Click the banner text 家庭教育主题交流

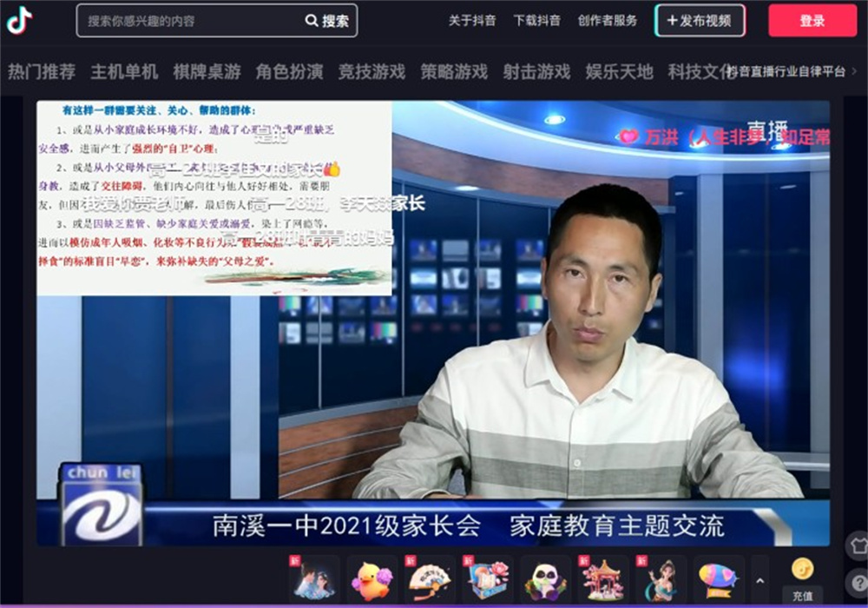click(x=616, y=525)
